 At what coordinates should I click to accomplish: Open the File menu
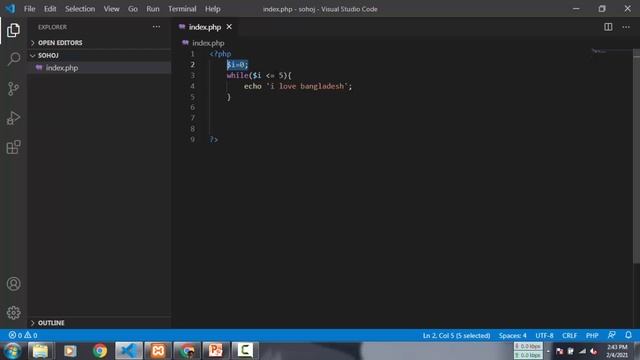click(x=29, y=9)
